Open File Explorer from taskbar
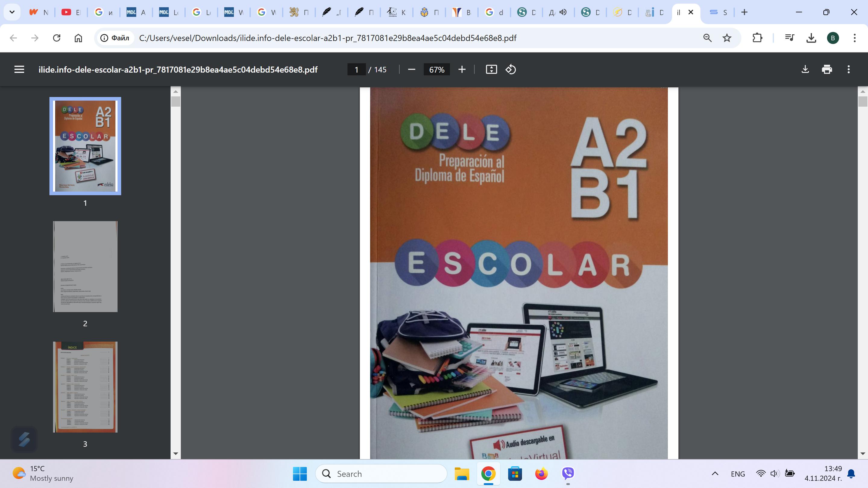The height and width of the screenshot is (488, 868). pos(462,474)
